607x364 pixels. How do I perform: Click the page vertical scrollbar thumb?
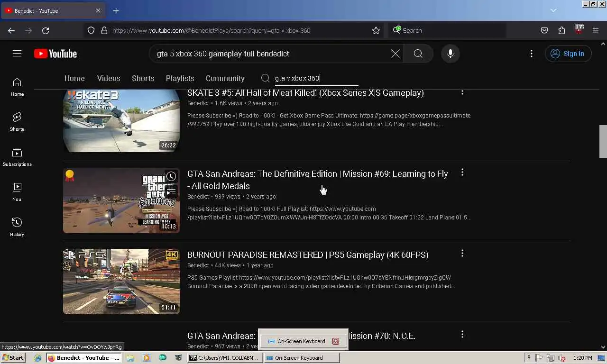pyautogui.click(x=603, y=141)
